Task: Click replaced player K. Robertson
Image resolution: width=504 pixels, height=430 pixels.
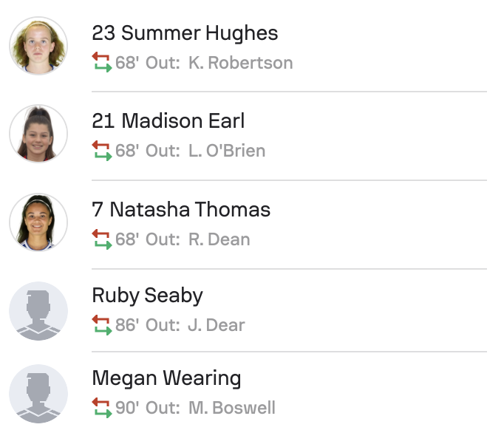Action: [x=240, y=63]
